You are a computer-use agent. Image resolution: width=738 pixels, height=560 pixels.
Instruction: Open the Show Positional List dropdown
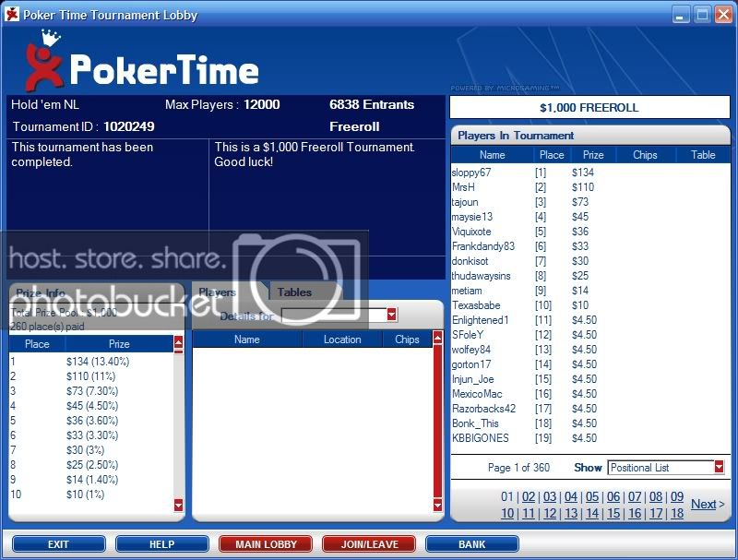[x=719, y=467]
